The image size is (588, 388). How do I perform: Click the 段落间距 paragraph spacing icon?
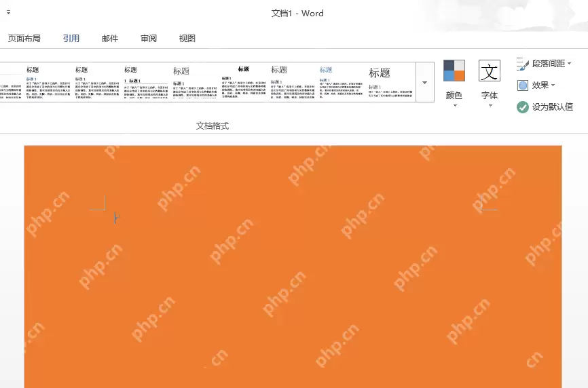pos(522,64)
